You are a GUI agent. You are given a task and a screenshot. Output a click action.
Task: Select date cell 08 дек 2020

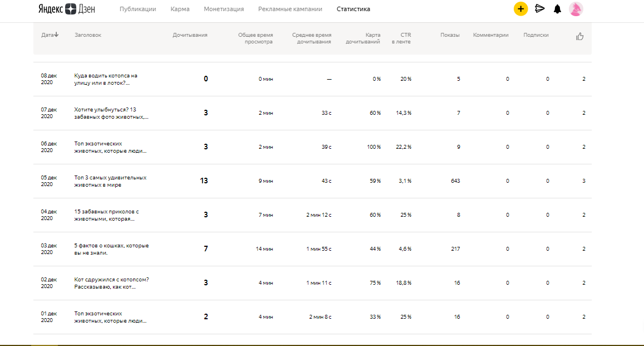point(49,79)
